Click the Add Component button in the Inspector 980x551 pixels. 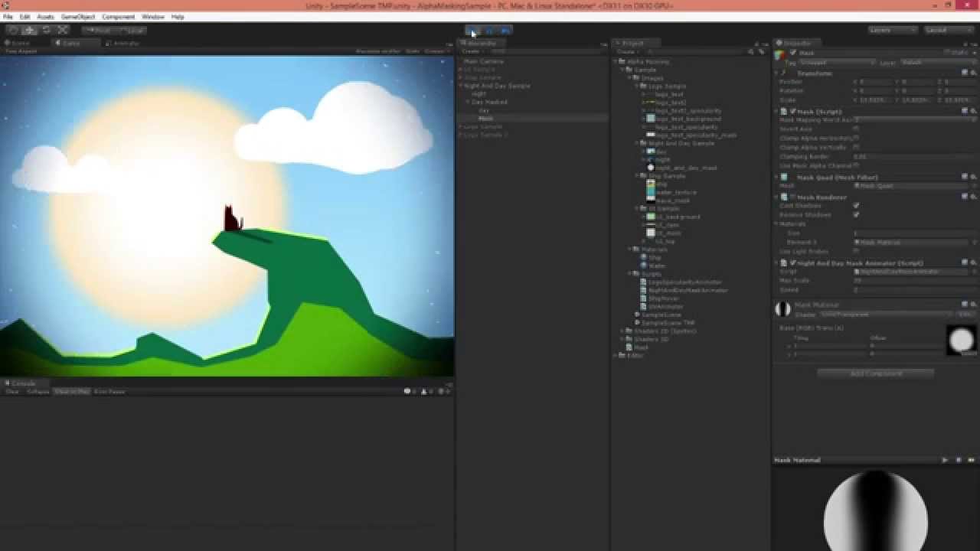click(875, 373)
